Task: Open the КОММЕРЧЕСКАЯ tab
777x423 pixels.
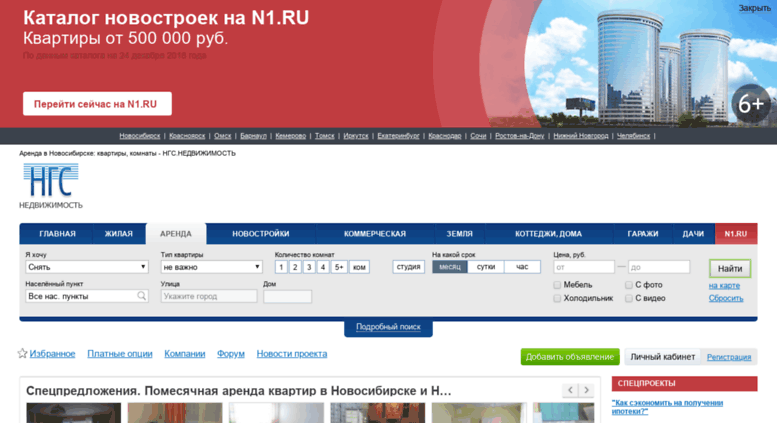Action: [375, 234]
